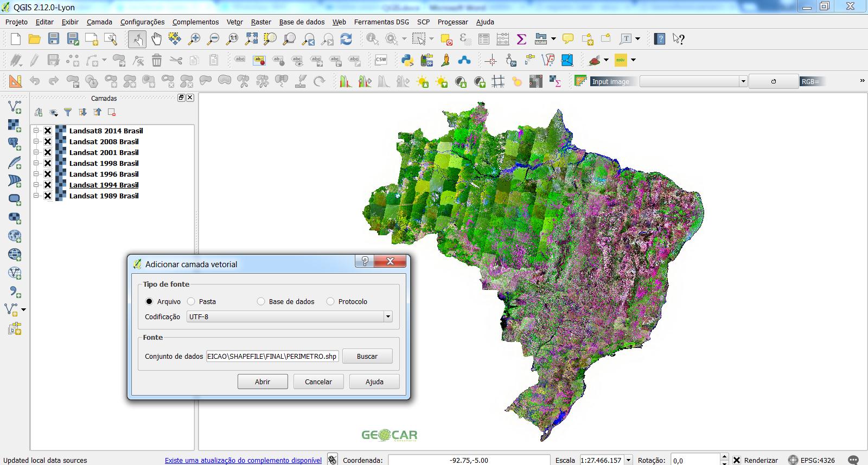Select the Base de dados radio button
The height and width of the screenshot is (465, 868).
tap(261, 301)
